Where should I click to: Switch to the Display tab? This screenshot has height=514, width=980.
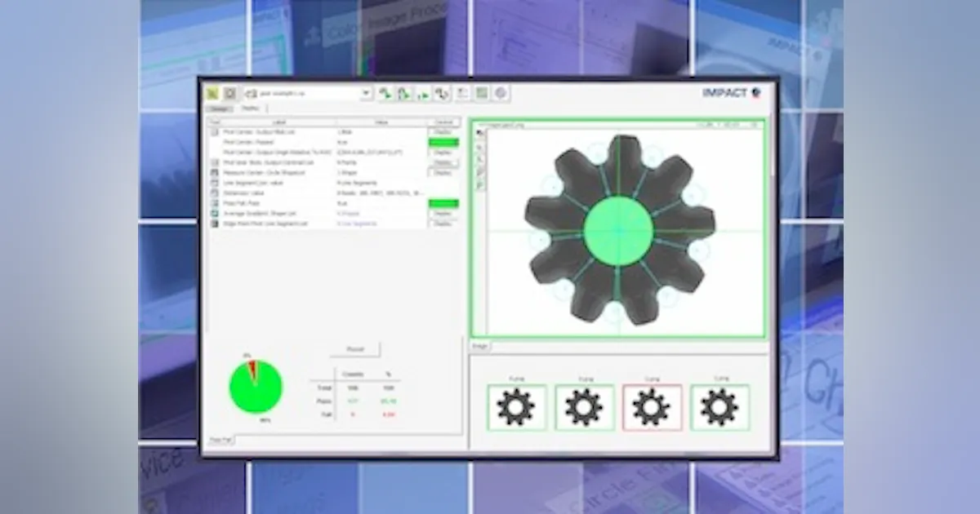250,108
